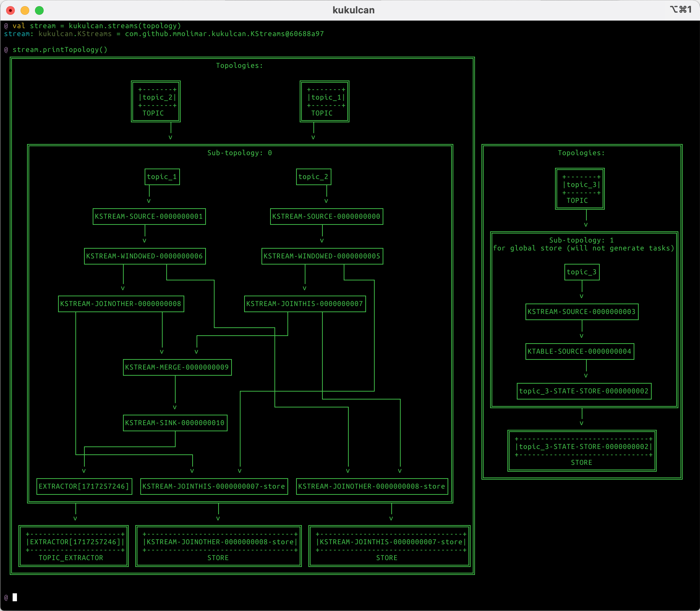Click the KSTREAM-SOURCE-0000000003 node
This screenshot has width=700, height=611.
(582, 312)
